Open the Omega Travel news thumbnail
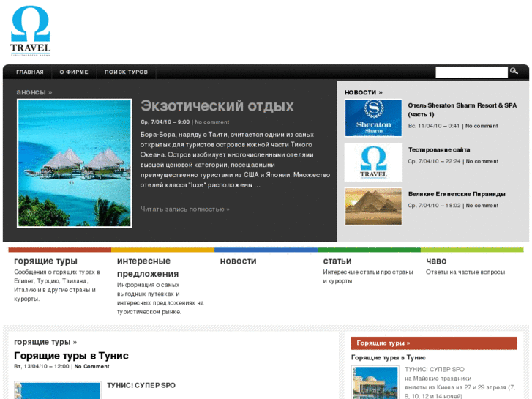This screenshot has height=399, width=532. point(373,162)
